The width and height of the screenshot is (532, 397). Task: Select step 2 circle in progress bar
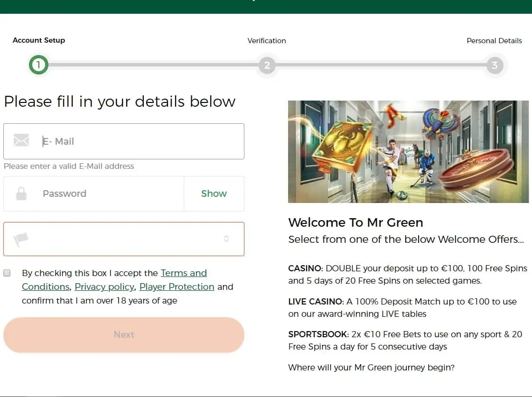point(267,65)
